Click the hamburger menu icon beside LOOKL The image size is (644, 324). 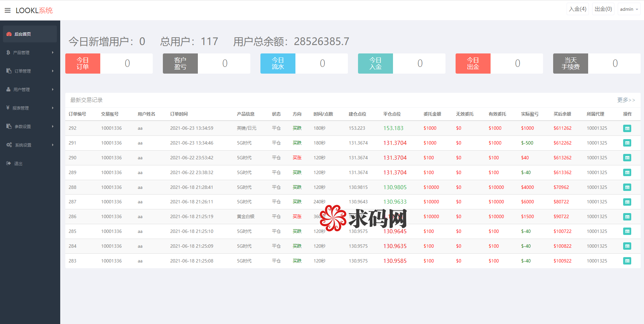(7, 10)
